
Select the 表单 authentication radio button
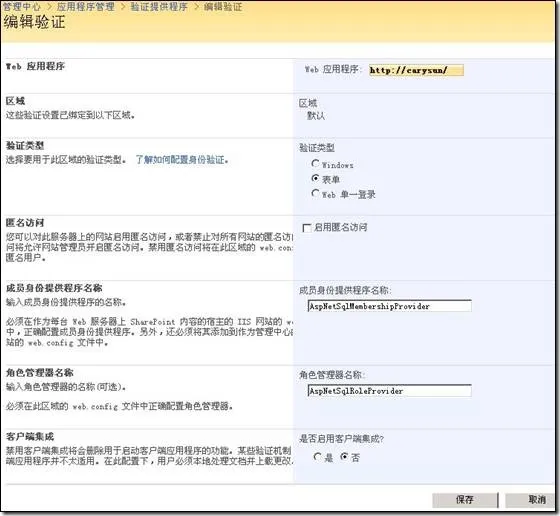[x=315, y=178]
